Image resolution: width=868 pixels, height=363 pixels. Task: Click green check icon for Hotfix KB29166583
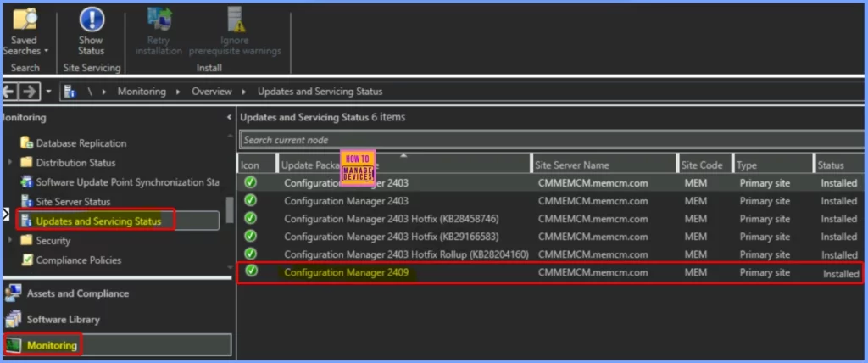(x=251, y=236)
